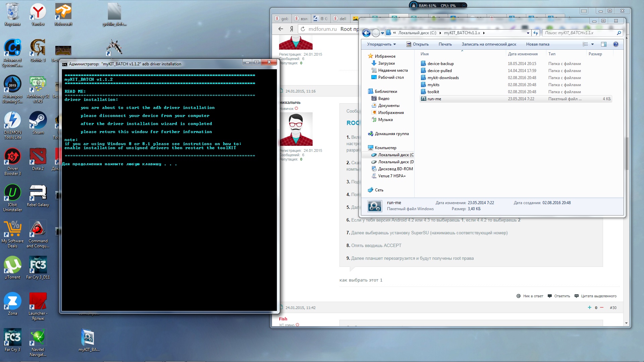Click the Ответить link in forum
The height and width of the screenshot is (362, 644).
(562, 296)
